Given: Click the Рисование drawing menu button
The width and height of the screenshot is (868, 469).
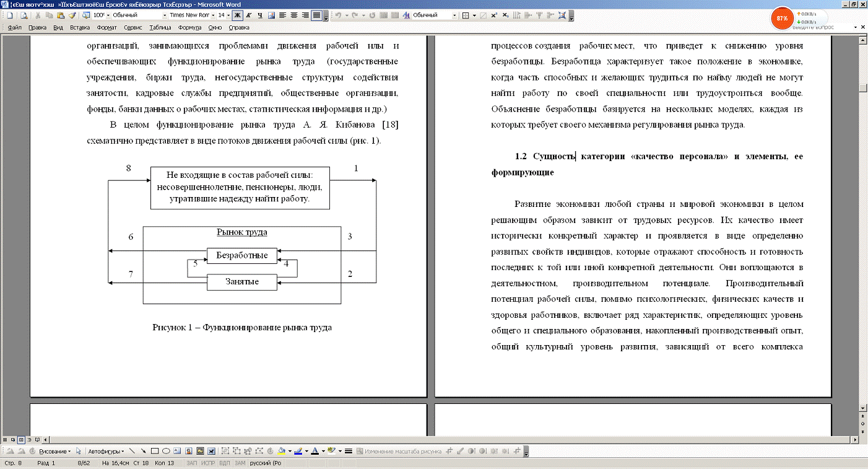Looking at the screenshot, I should point(54,451).
